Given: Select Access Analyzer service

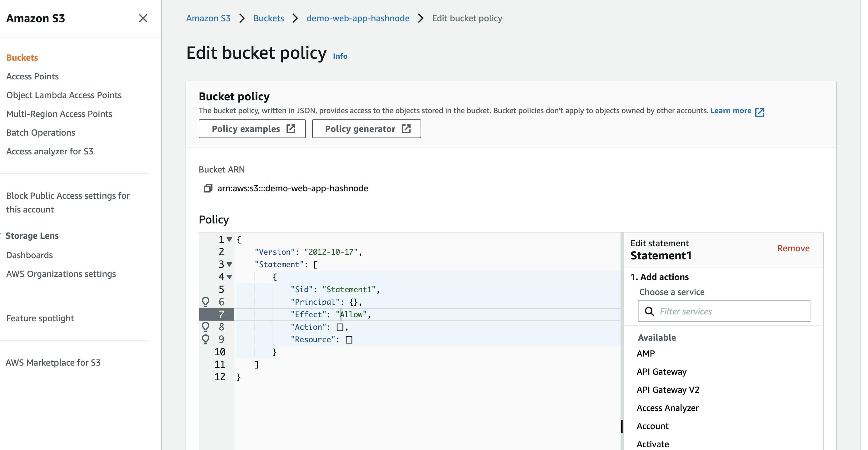Looking at the screenshot, I should (x=667, y=408).
